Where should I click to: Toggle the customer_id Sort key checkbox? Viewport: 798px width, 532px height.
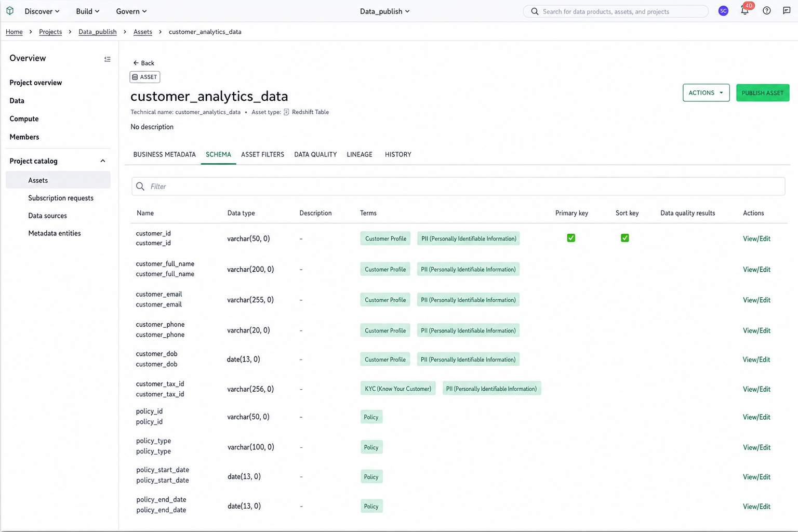coord(625,238)
